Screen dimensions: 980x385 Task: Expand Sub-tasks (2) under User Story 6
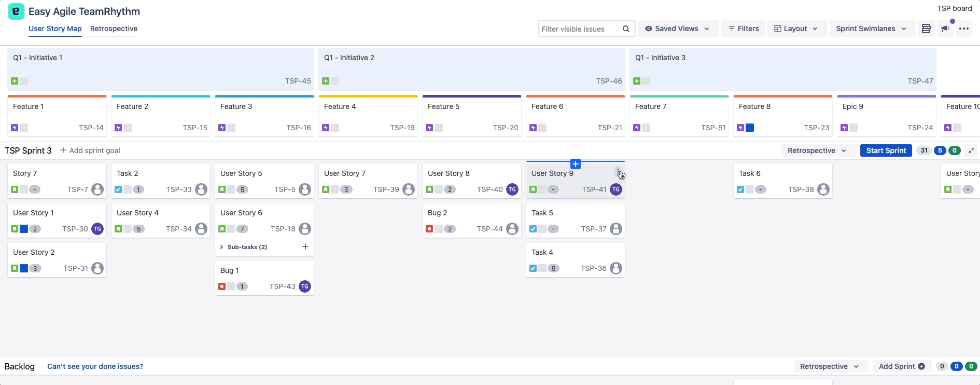coord(244,247)
